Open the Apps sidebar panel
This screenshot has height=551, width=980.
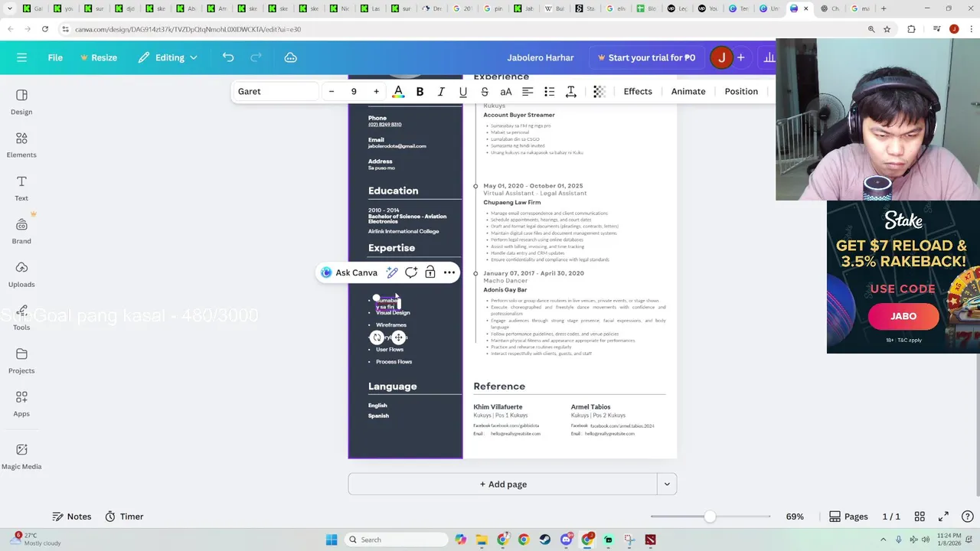tap(21, 403)
